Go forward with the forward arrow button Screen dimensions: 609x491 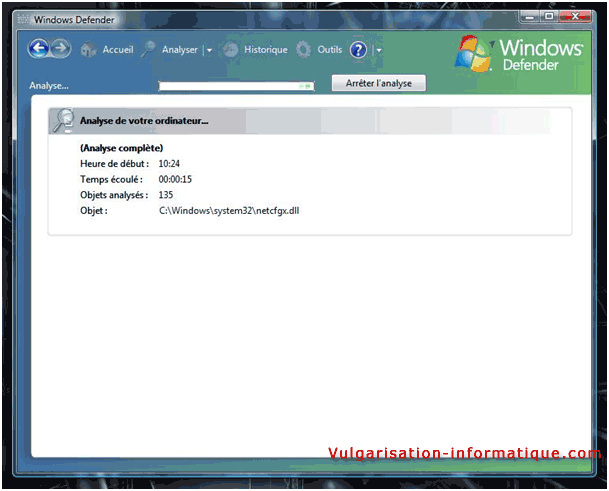(61, 49)
